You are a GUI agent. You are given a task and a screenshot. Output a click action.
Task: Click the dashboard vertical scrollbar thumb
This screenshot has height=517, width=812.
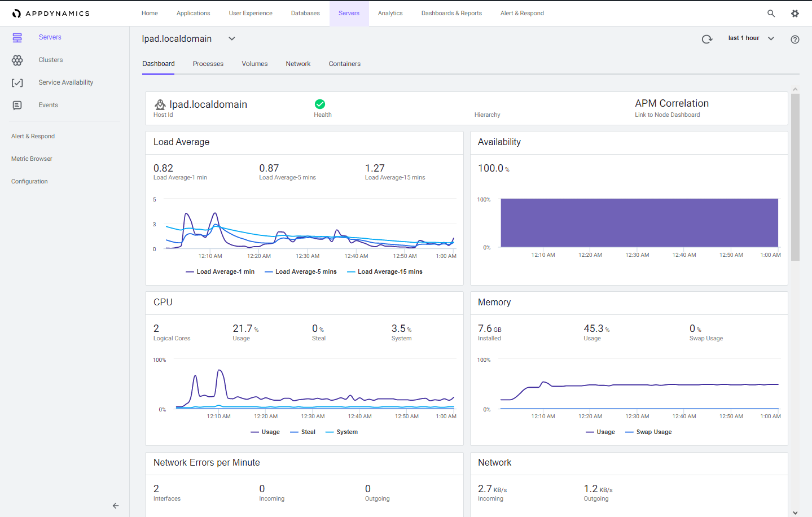795,177
